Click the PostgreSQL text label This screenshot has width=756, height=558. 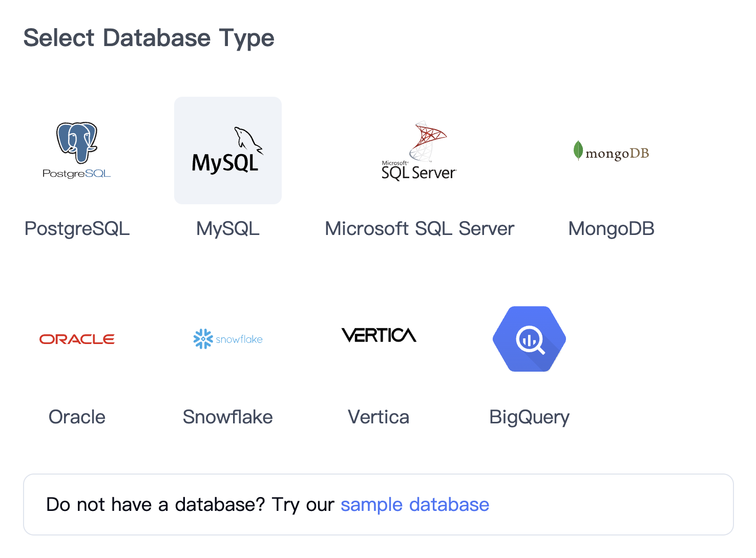pos(77,229)
